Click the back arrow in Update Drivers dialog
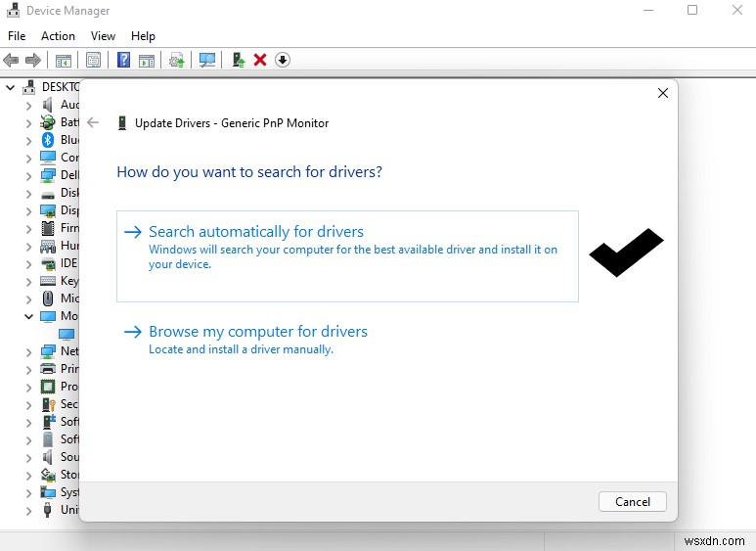The width and height of the screenshot is (756, 551). coord(93,122)
